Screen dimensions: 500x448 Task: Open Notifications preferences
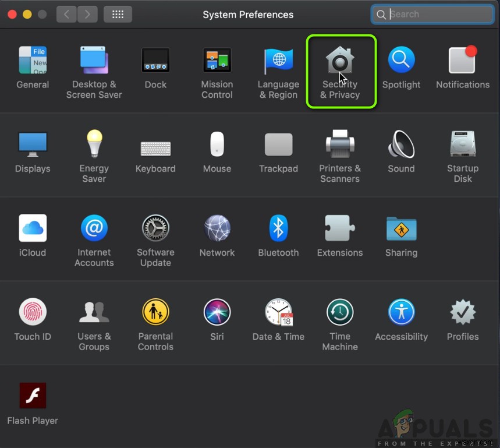462,59
